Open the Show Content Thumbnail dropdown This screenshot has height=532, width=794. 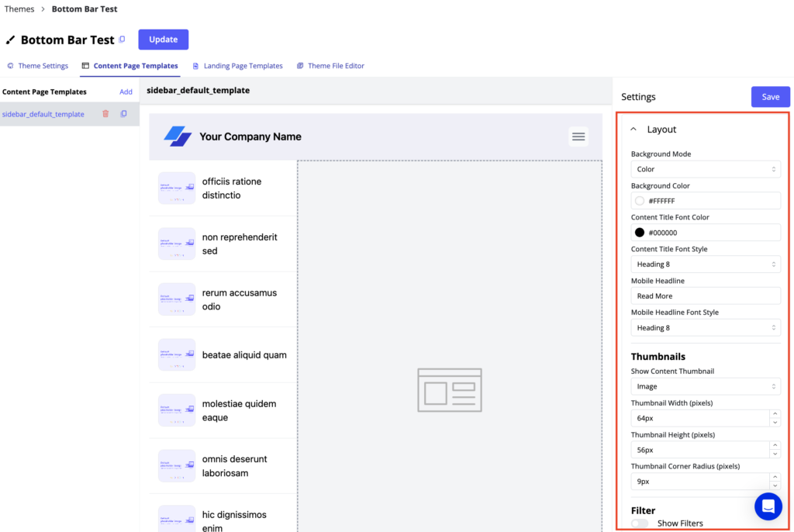705,386
